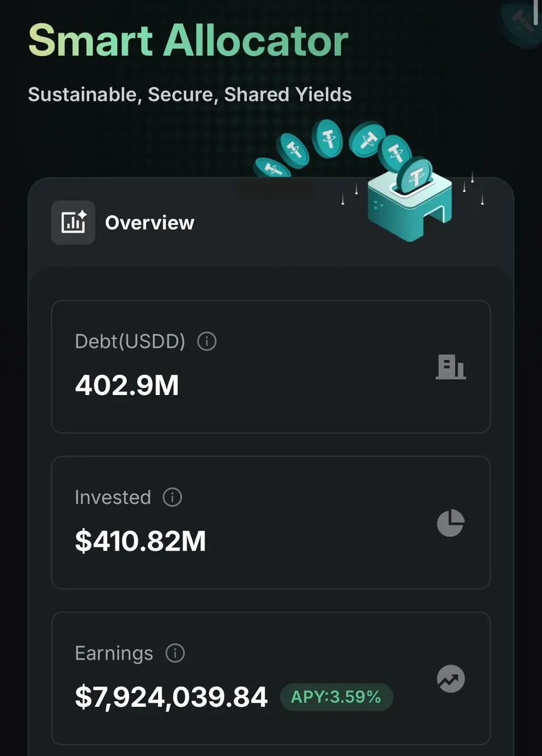542x756 pixels.
Task: Show the Invested info tooltip icon
Action: (172, 497)
